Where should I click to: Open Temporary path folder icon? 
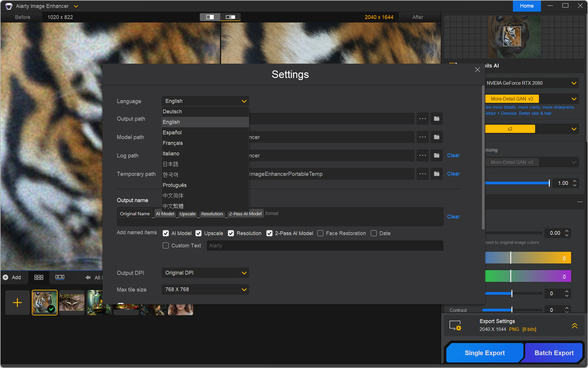436,174
